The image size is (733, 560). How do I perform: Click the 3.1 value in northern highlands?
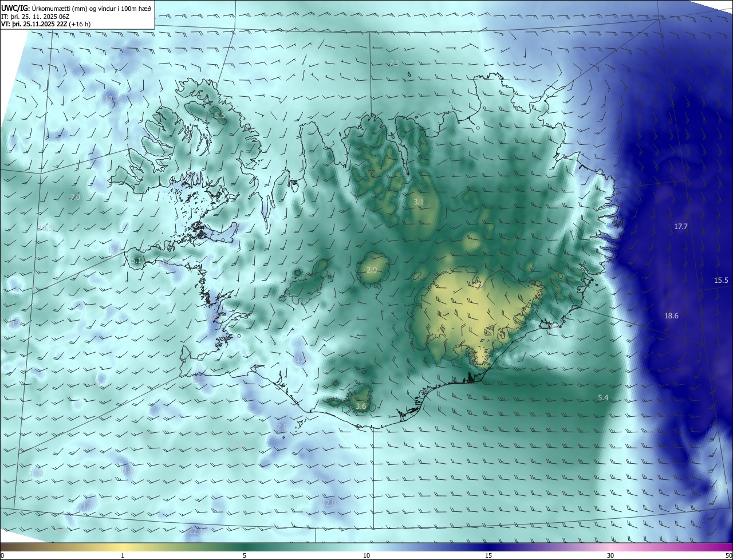419,202
